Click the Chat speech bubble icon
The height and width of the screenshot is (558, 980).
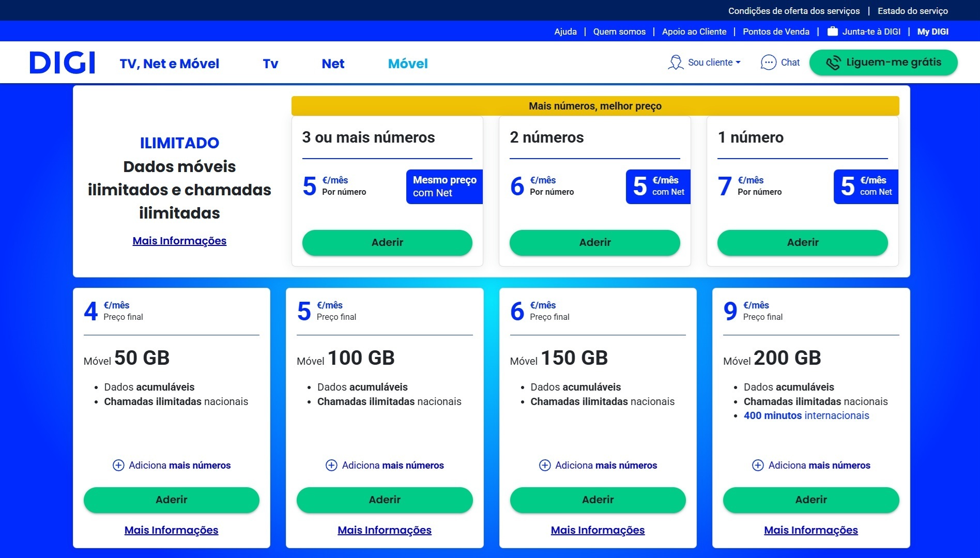coord(769,63)
